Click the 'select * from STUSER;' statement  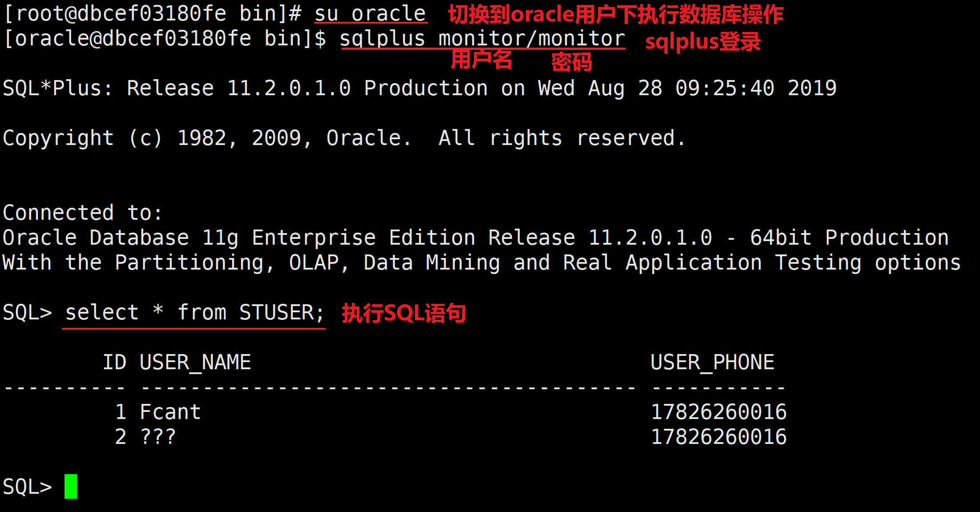pyautogui.click(x=194, y=312)
